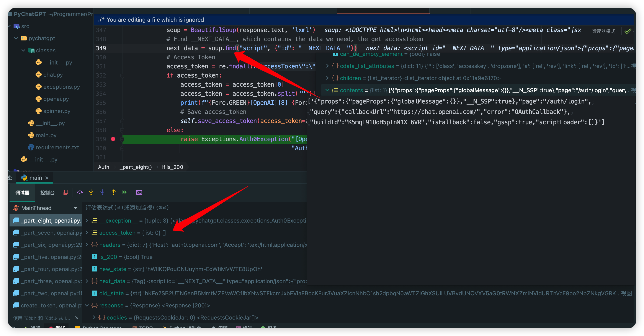Click the Run to Cursor debug icon
Image resolution: width=644 pixels, height=336 pixels.
(125, 192)
